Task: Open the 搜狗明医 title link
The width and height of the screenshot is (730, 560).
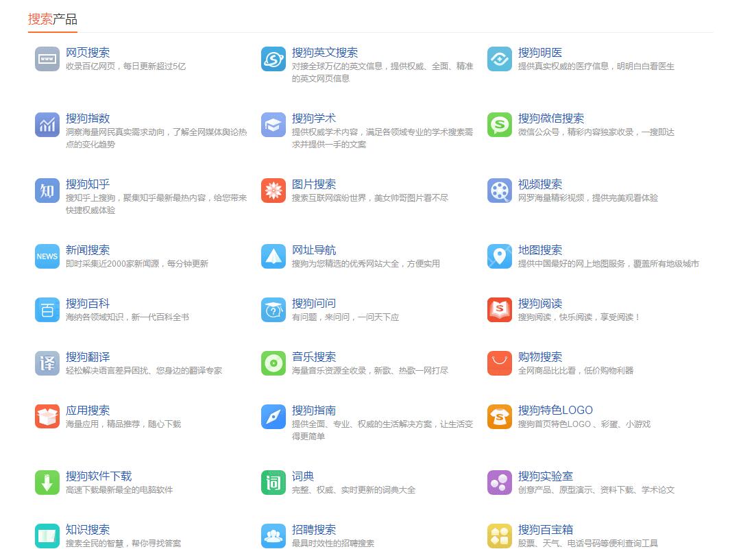Action: pyautogui.click(x=540, y=53)
